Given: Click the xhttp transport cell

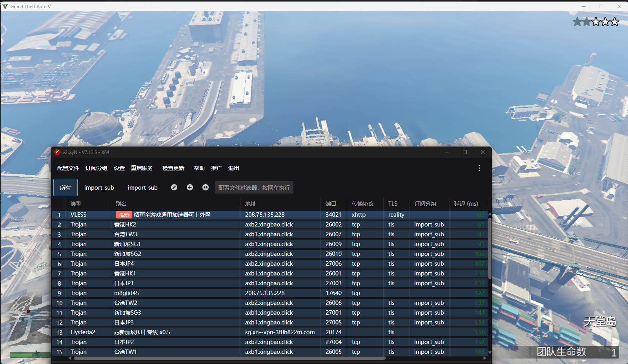Looking at the screenshot, I should (x=359, y=215).
